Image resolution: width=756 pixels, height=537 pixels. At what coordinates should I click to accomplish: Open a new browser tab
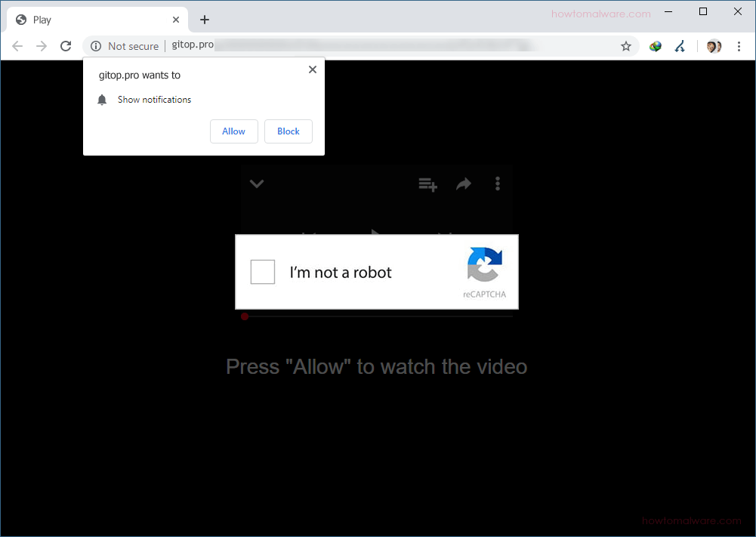(204, 19)
